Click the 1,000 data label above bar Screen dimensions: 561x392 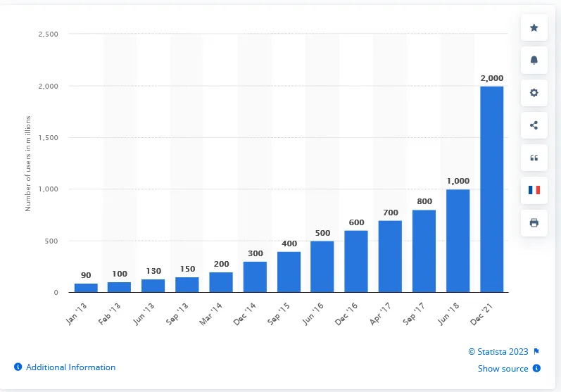(x=458, y=181)
